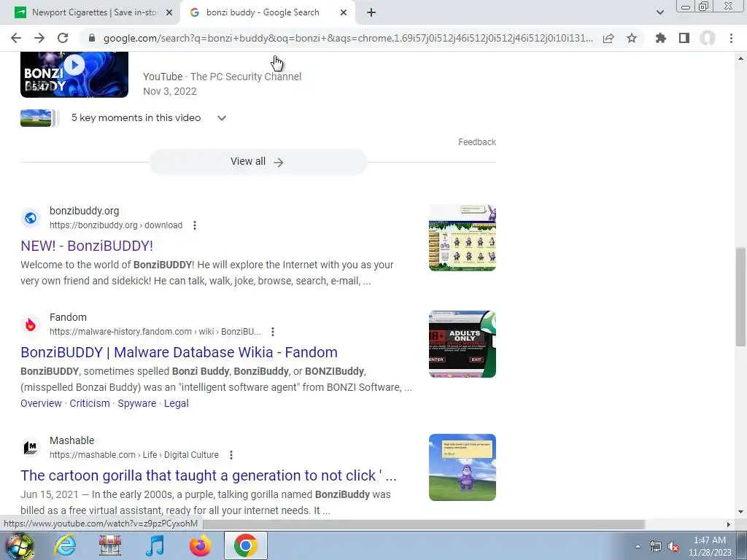Jump to the Spyware sitelink
The image size is (747, 560).
[136, 403]
